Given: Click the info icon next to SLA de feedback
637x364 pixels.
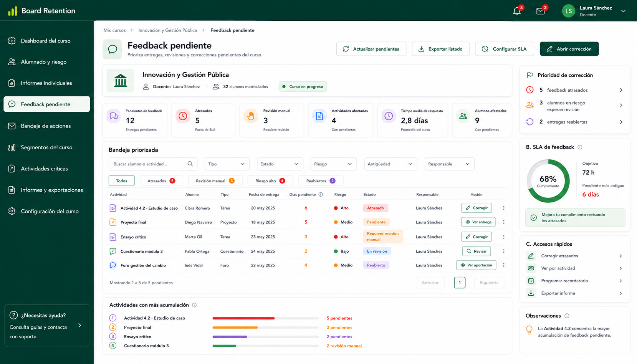Looking at the screenshot, I should point(580,147).
